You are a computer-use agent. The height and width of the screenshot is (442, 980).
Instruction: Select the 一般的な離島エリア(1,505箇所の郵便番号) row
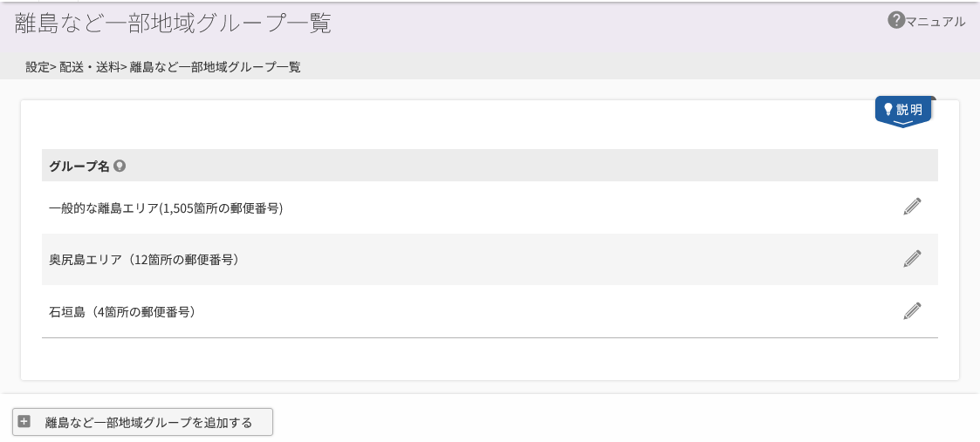click(490, 207)
